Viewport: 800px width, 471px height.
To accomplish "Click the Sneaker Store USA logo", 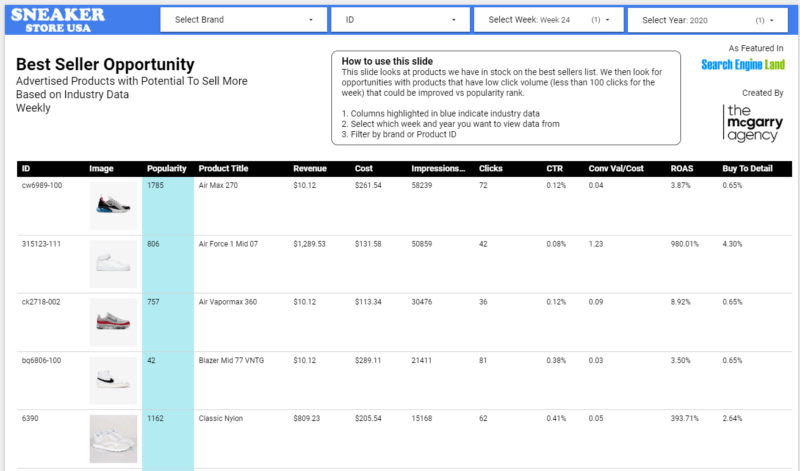I will (58, 18).
